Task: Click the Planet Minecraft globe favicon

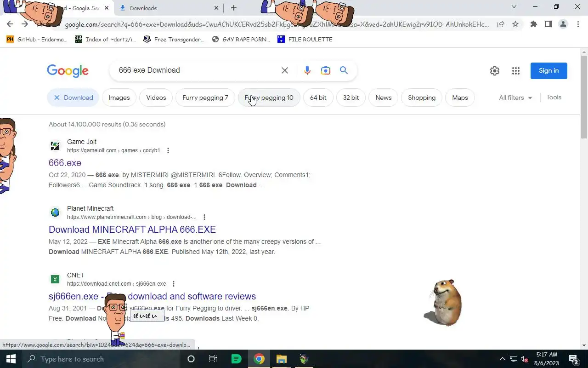Action: coord(55,213)
